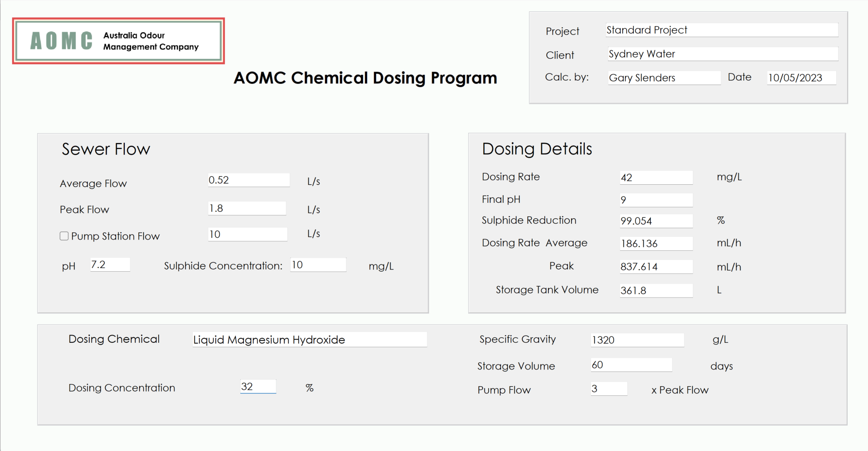Click the pH field showing 7.2
The height and width of the screenshot is (451, 868).
click(110, 264)
